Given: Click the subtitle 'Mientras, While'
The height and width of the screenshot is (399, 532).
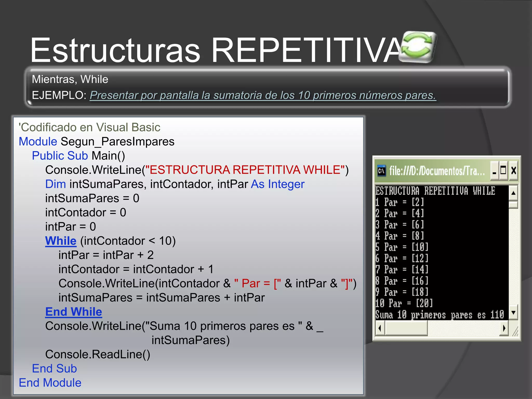Looking at the screenshot, I should (x=70, y=79).
